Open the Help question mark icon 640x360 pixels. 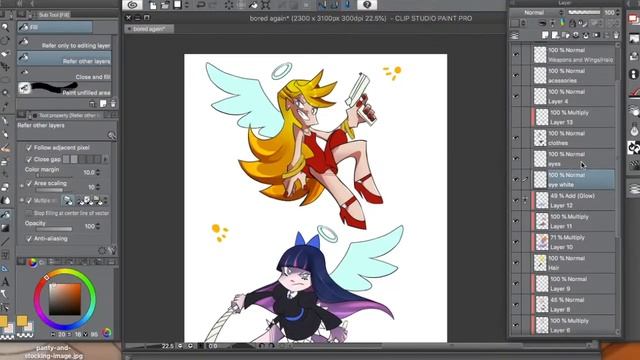point(367,5)
